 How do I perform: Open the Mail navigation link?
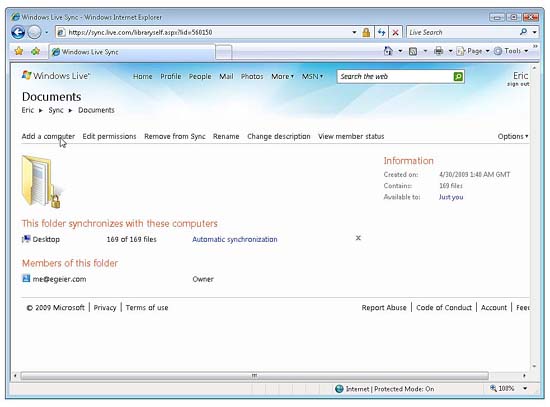tap(226, 76)
